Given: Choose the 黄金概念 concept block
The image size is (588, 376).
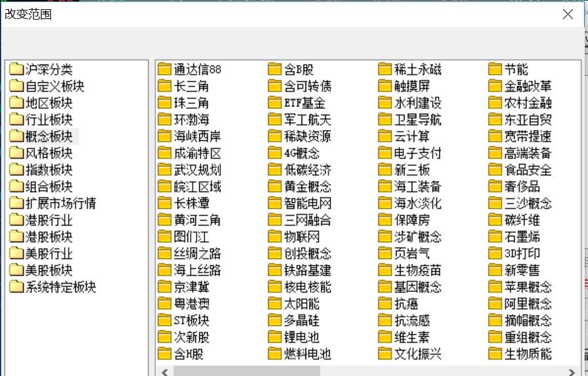Looking at the screenshot, I should pyautogui.click(x=307, y=186).
